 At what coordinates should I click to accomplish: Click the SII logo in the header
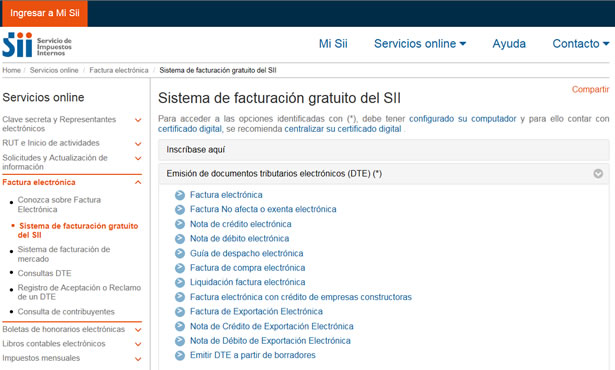point(37,45)
